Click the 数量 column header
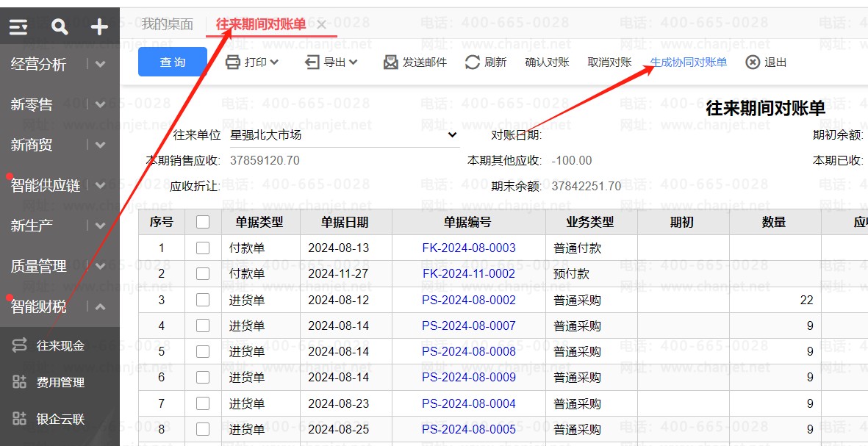 tap(775, 222)
